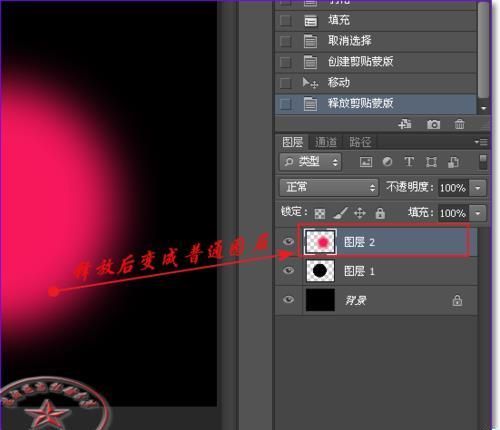Hide the 背景 layer eye icon
Viewport: 500px width, 430px height.
tap(288, 299)
